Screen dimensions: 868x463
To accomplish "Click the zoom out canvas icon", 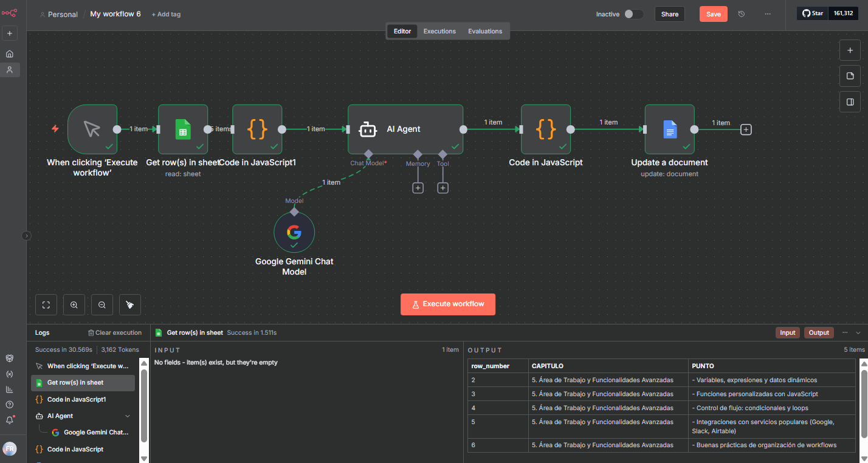I will point(102,305).
